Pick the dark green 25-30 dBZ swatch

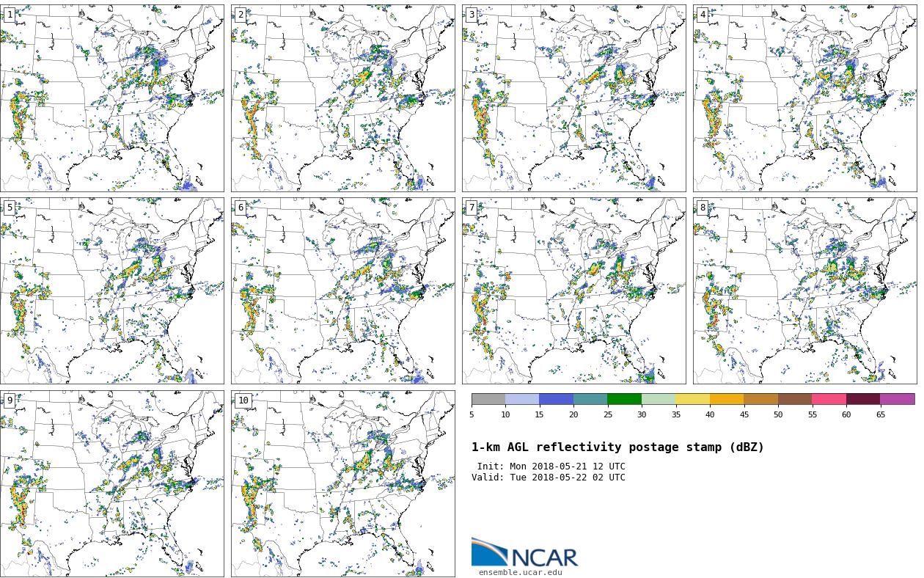coord(624,400)
